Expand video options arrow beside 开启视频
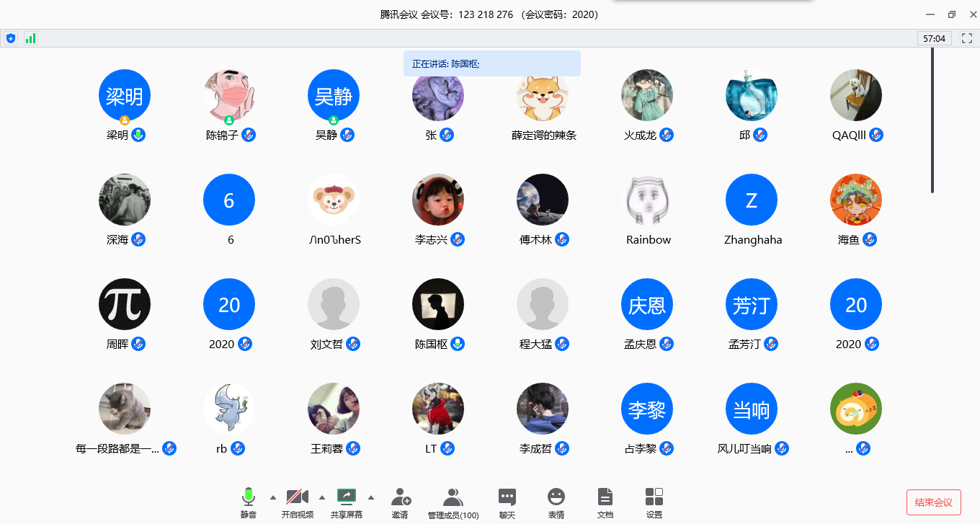The height and width of the screenshot is (524, 980). coord(321,497)
